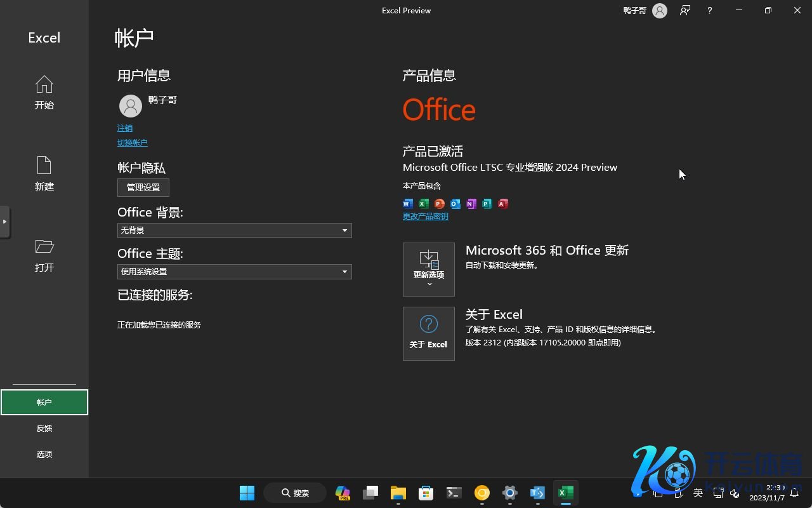Screen dimensions: 812x508
Task: Click the 英 input language indicator
Action: [698, 493]
